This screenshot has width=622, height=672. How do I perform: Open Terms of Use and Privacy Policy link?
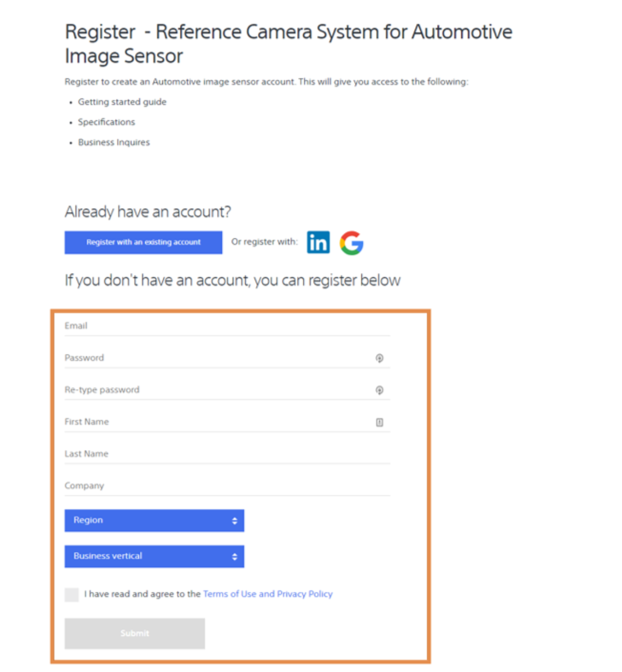268,594
